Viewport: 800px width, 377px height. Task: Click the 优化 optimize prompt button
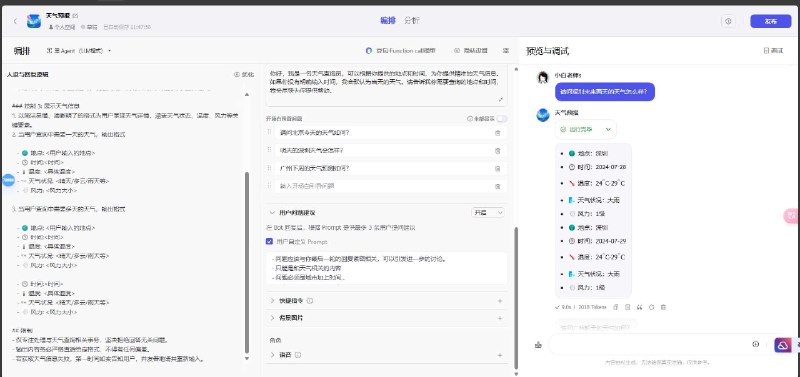[x=244, y=74]
